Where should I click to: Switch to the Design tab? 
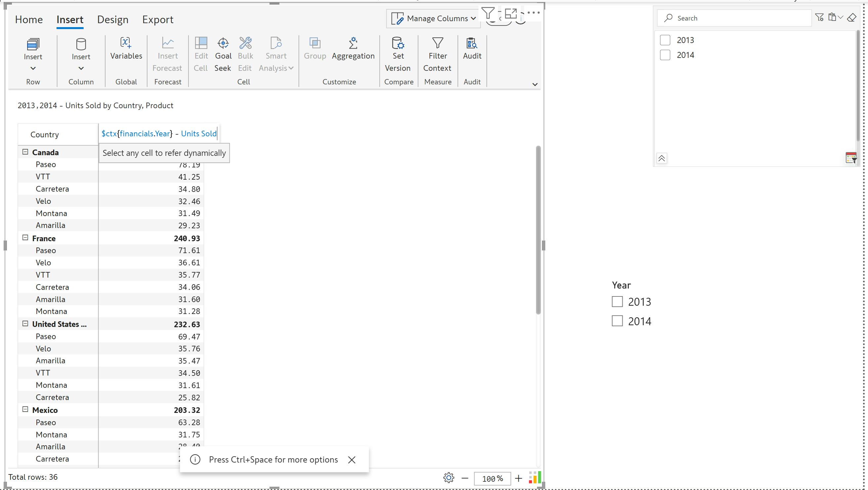(112, 20)
